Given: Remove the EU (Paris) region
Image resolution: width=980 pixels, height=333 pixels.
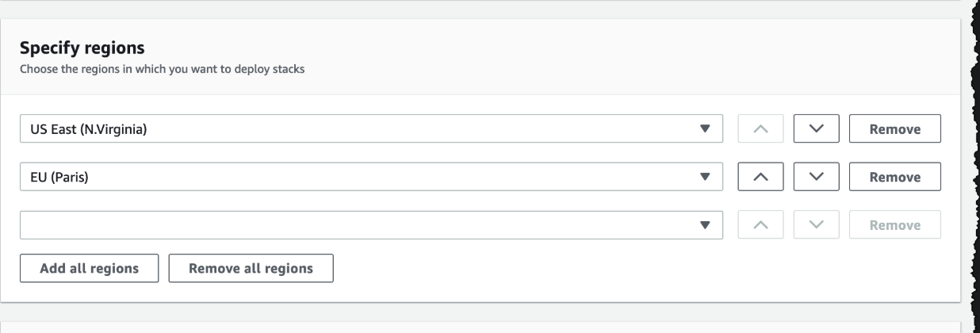Looking at the screenshot, I should click(x=894, y=178).
